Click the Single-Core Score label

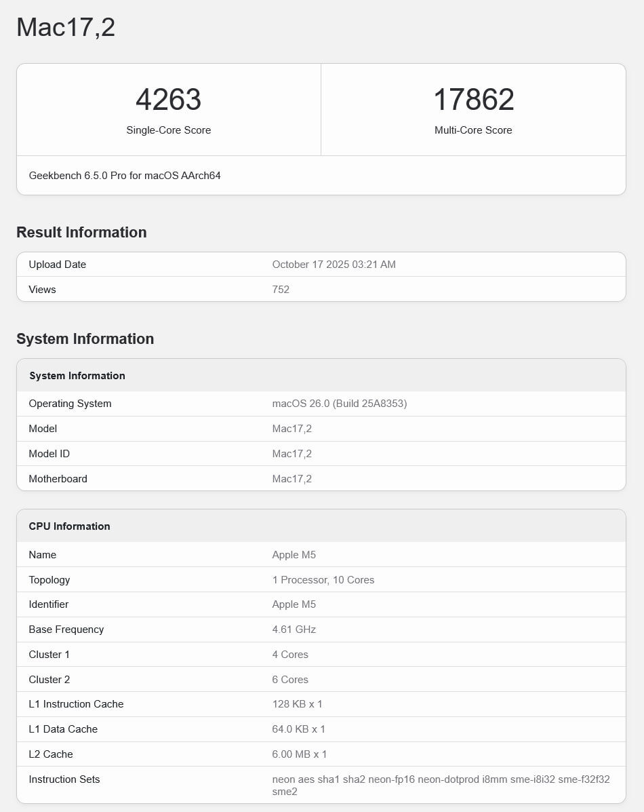168,130
